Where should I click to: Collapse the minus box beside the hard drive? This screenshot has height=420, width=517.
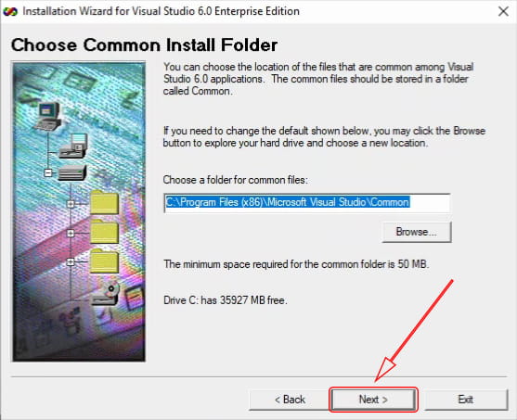[48, 172]
